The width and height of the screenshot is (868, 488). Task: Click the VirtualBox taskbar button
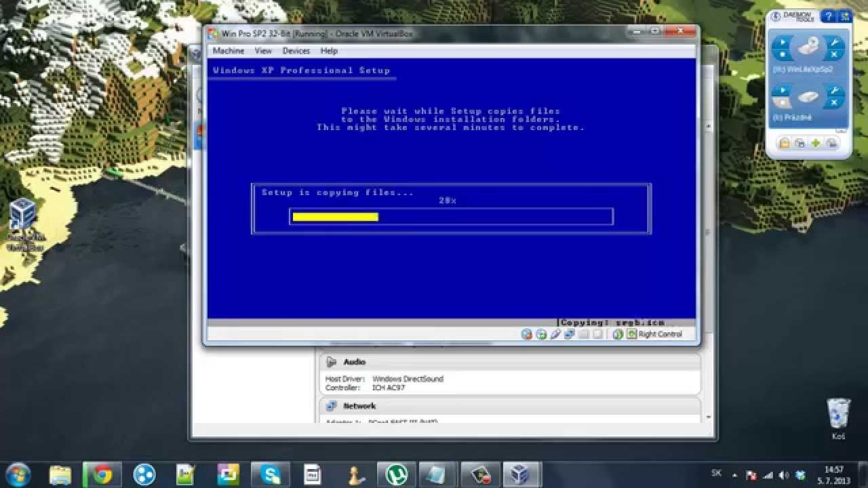(x=521, y=474)
